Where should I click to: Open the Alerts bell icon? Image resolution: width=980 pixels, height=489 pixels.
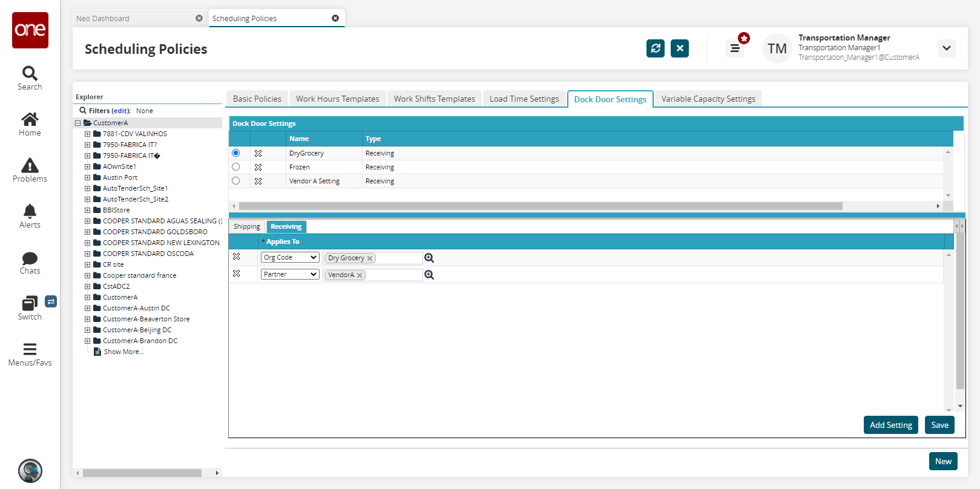pyautogui.click(x=30, y=212)
